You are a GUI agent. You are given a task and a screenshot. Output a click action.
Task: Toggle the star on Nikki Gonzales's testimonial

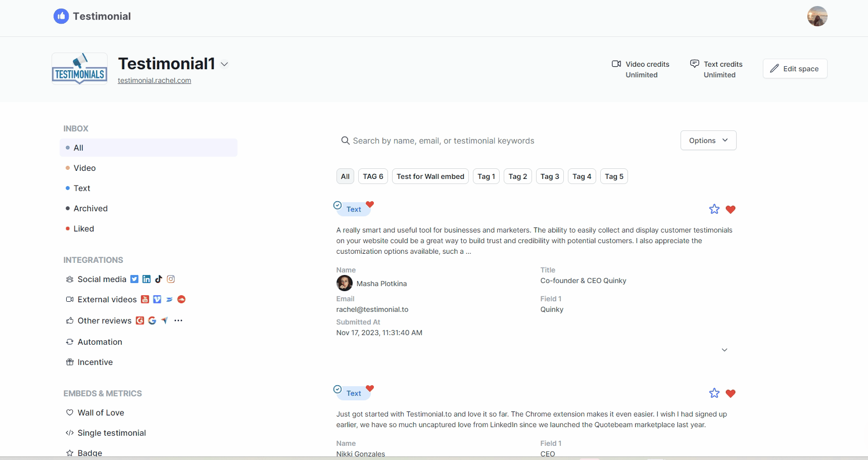pyautogui.click(x=714, y=393)
